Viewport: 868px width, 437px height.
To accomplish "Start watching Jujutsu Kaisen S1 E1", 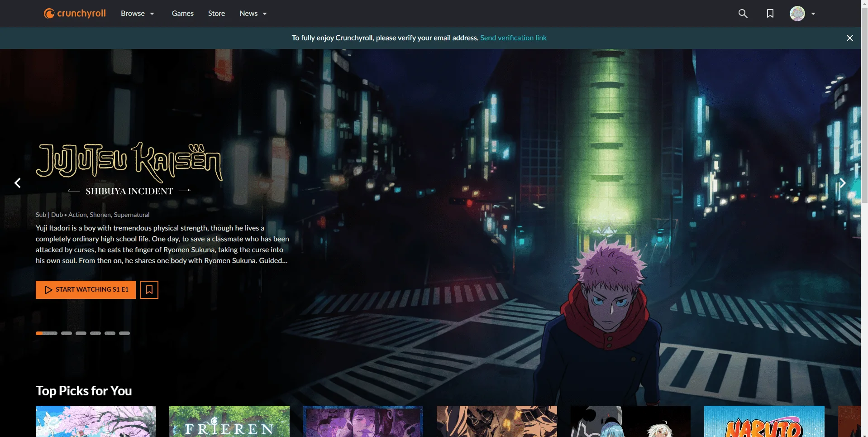I will point(86,290).
